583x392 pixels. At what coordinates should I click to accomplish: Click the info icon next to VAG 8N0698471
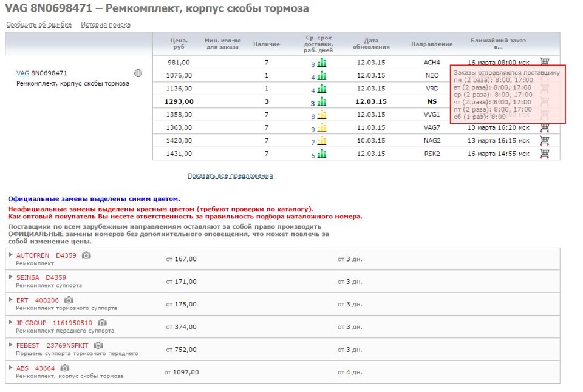(138, 73)
